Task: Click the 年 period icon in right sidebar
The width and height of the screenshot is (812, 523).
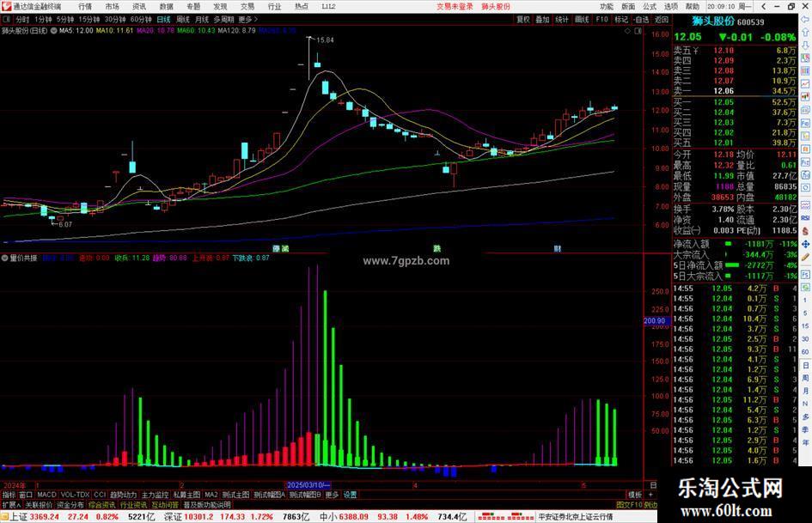Action: click(805, 443)
